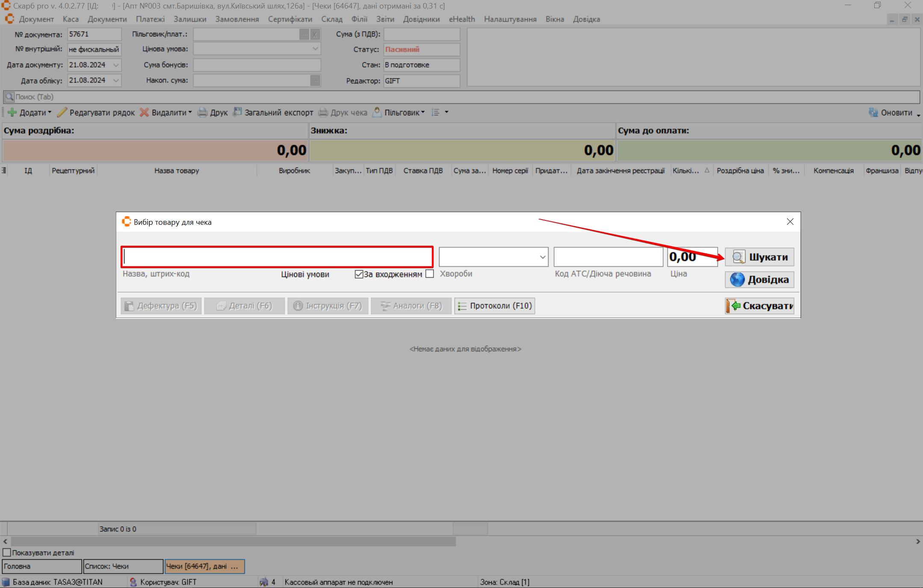Click the Шукати search button
This screenshot has height=588, width=923.
pyautogui.click(x=760, y=257)
